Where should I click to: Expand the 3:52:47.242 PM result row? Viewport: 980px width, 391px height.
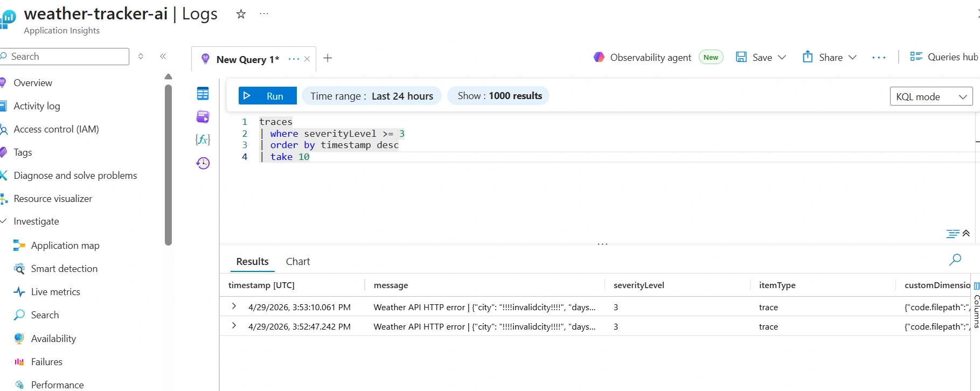coord(234,325)
